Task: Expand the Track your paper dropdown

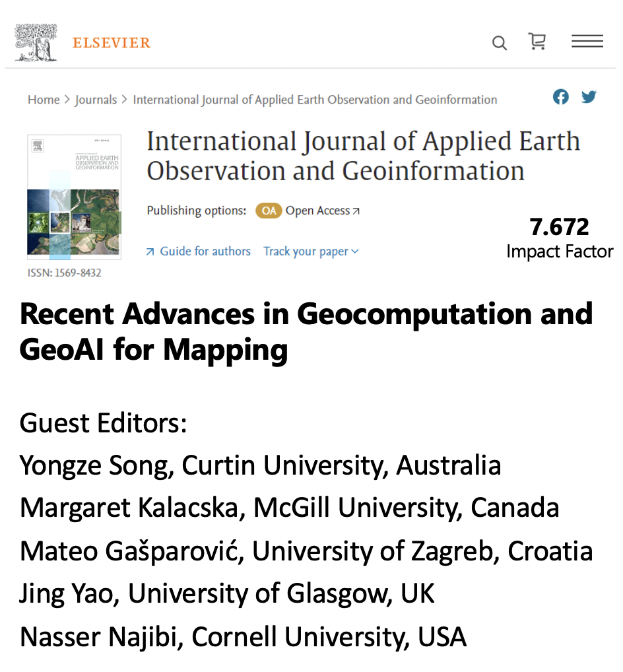Action: 311,252
